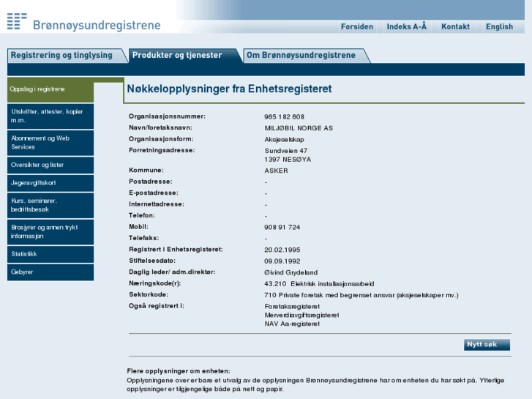Click the Nytt søk button
Image resolution: width=532 pixels, height=399 pixels.
pos(487,344)
